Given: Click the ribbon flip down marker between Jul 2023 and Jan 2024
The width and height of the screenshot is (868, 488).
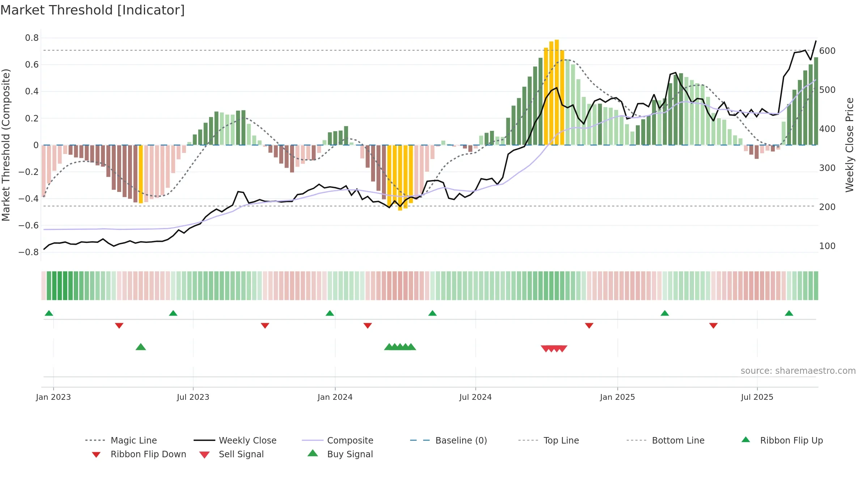Looking at the screenshot, I should pos(265,326).
